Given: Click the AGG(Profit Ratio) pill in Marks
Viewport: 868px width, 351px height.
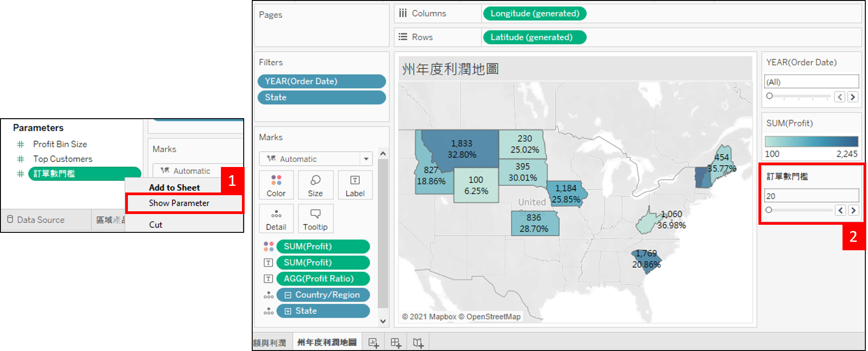Looking at the screenshot, I should [x=323, y=279].
